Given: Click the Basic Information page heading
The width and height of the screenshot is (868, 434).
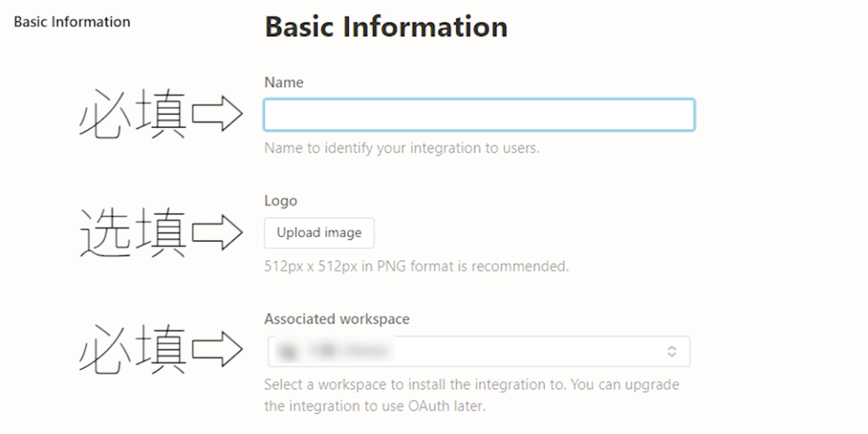Looking at the screenshot, I should click(386, 27).
